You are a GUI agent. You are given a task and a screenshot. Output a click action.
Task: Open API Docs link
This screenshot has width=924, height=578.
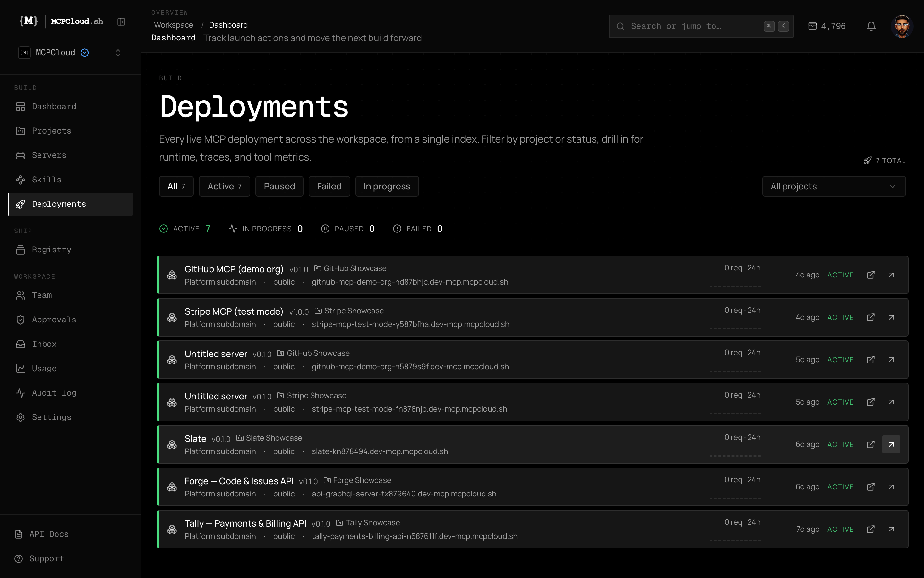point(42,534)
